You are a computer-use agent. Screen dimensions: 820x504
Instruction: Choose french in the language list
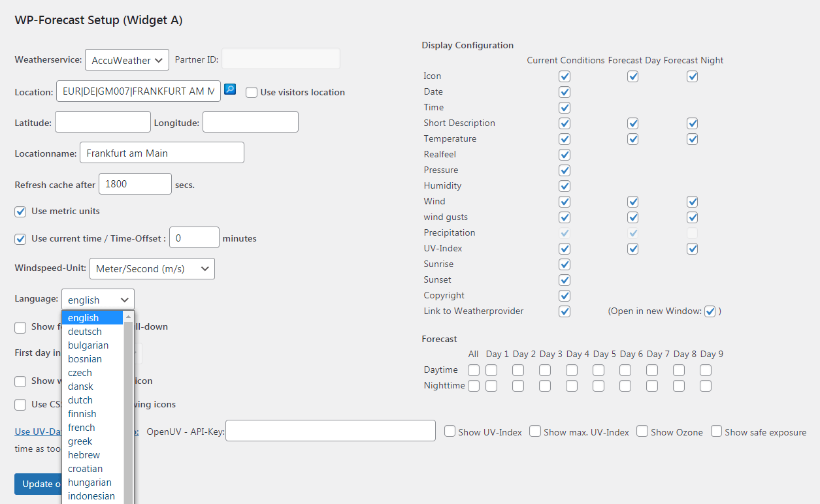82,428
